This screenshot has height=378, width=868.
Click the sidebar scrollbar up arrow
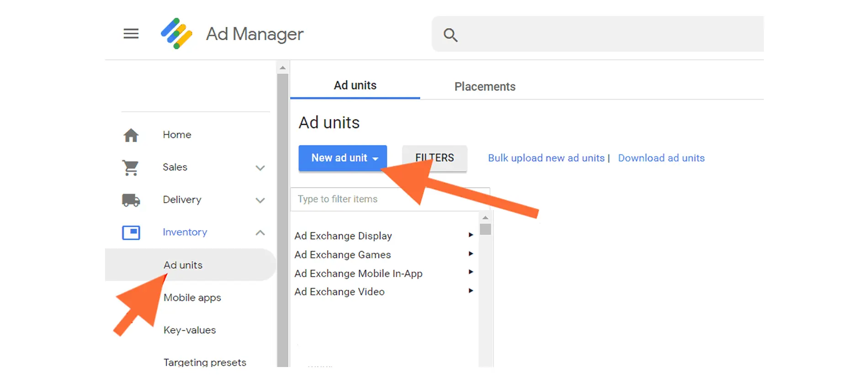pos(283,68)
